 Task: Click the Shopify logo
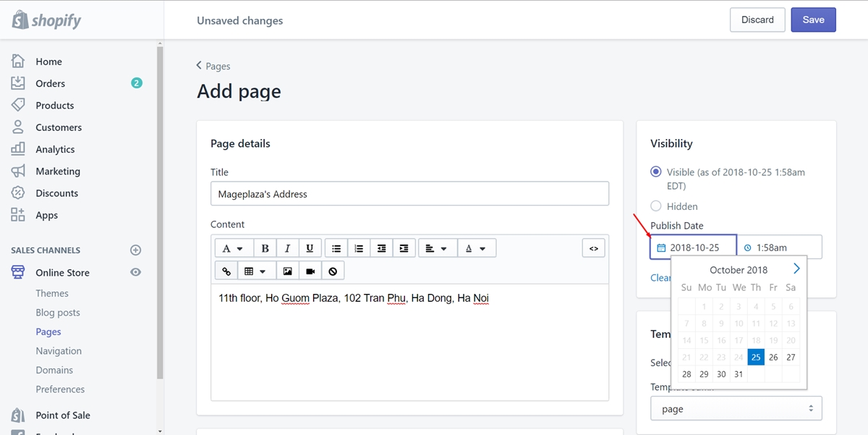click(46, 20)
